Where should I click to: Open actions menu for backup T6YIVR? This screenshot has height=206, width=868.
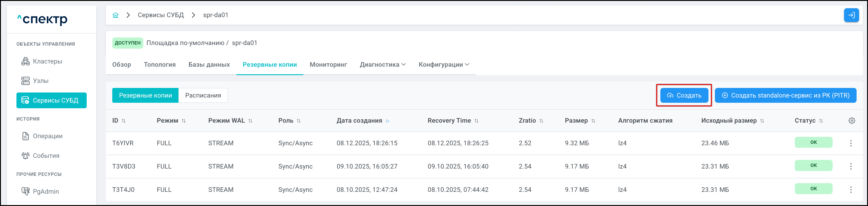[851, 143]
